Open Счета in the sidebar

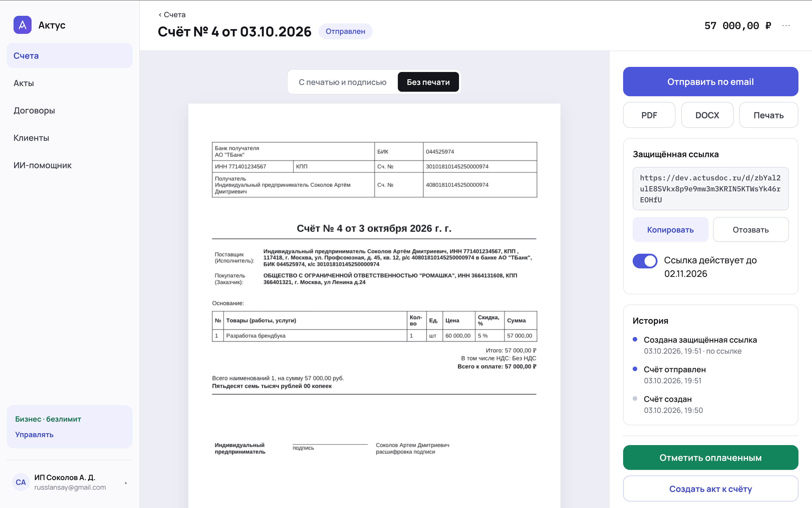point(69,55)
